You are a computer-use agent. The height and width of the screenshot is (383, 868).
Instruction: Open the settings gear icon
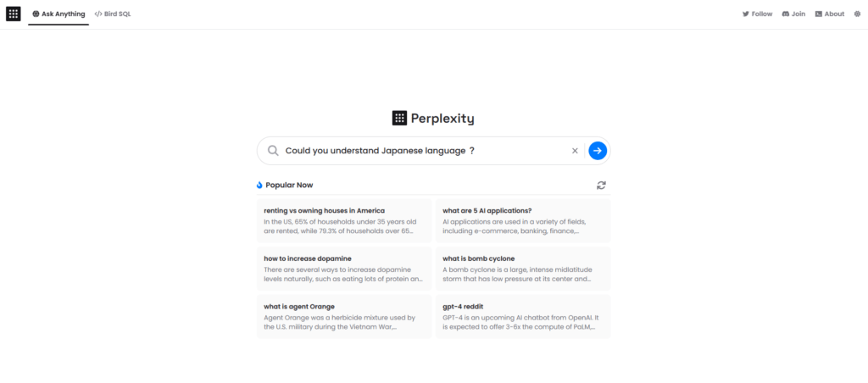point(856,14)
